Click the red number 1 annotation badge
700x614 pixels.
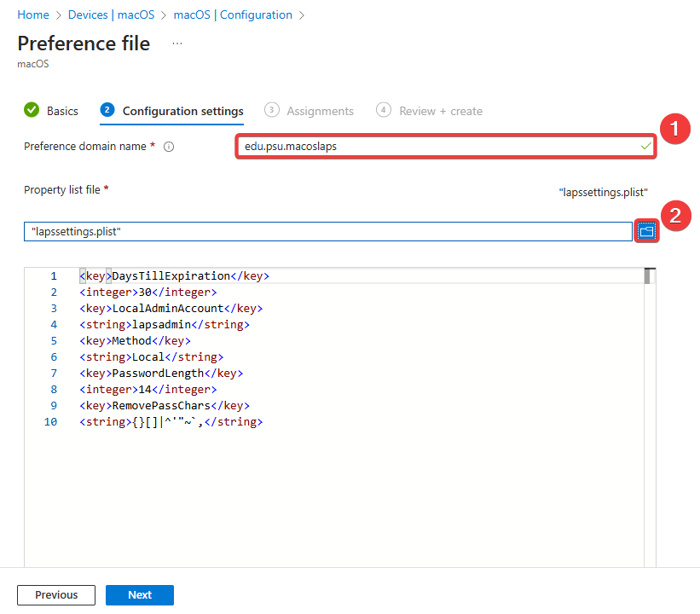point(676,130)
